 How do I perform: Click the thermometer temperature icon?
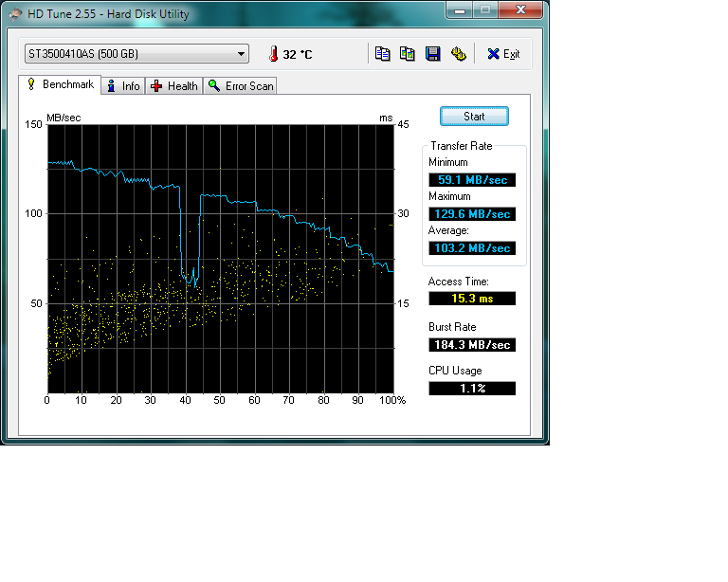coord(273,54)
